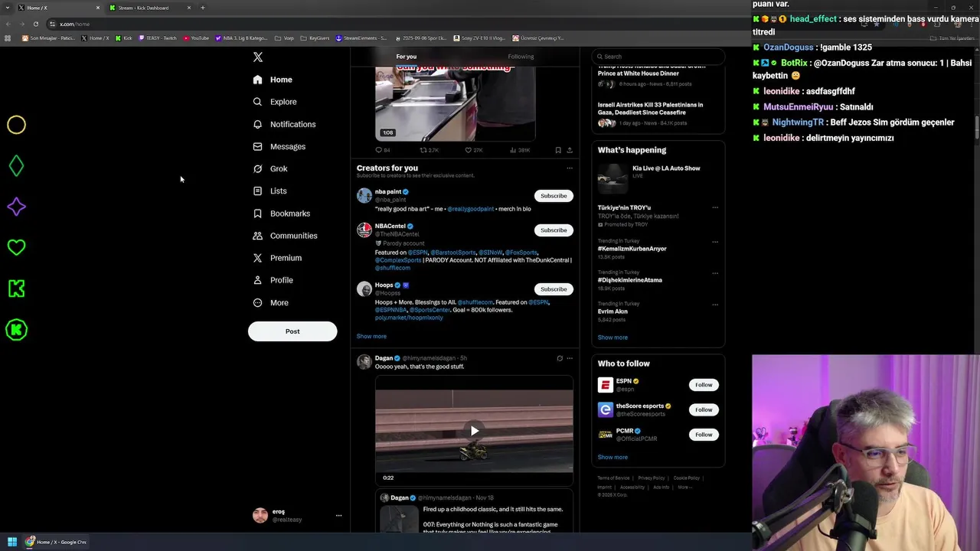980x551 pixels.
Task: Click the green heart overlay icon
Action: point(16,247)
